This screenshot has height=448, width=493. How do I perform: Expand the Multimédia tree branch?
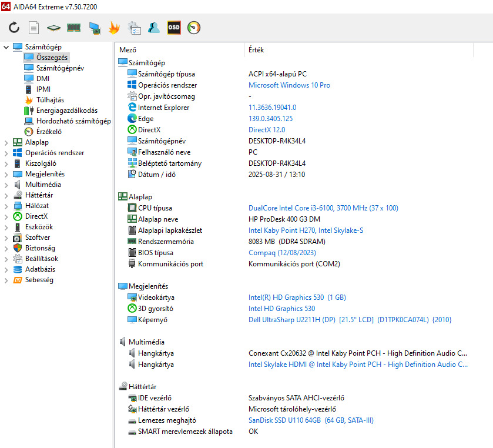click(x=6, y=185)
